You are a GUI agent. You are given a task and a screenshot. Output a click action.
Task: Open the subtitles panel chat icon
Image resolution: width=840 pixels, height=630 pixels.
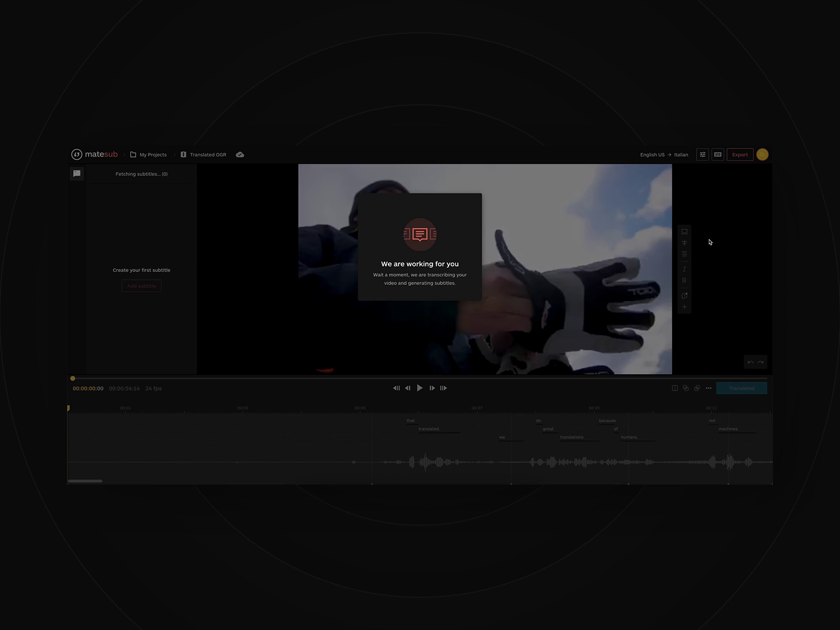[77, 173]
